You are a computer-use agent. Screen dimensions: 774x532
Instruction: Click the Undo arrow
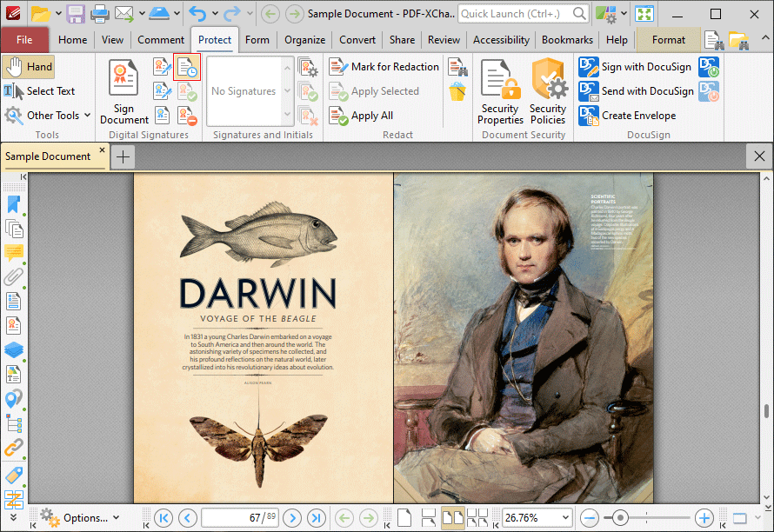coord(197,14)
